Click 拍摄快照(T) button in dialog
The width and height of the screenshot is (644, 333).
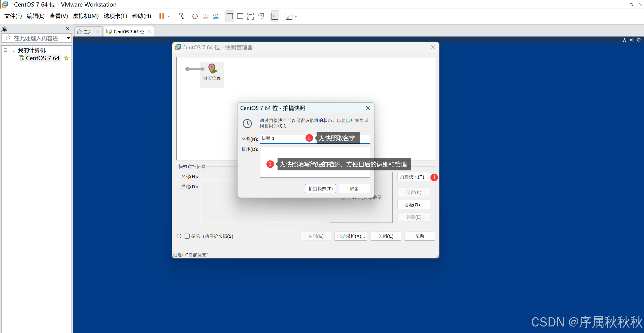click(x=320, y=189)
